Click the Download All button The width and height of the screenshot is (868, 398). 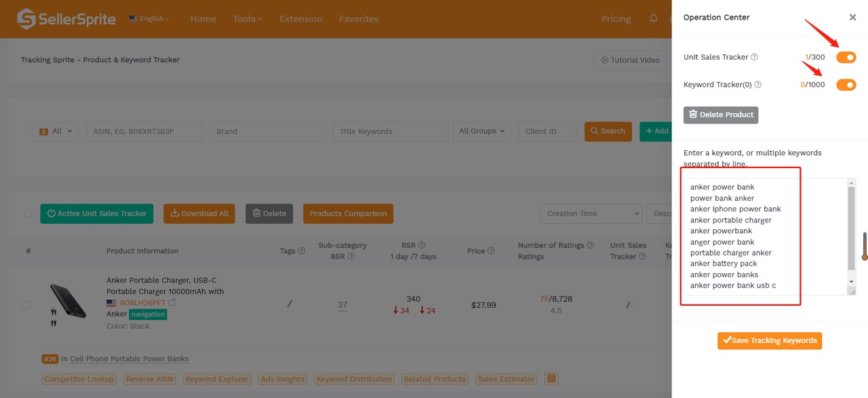click(199, 214)
